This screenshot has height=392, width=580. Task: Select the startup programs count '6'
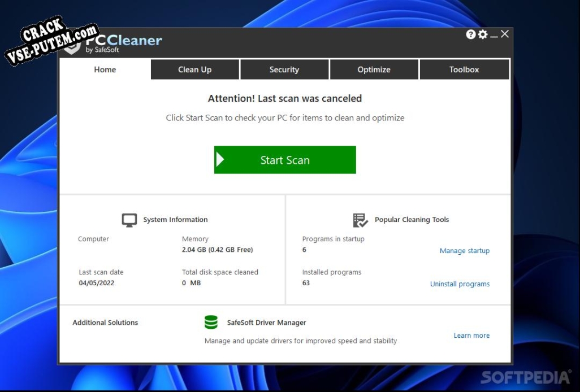(304, 250)
